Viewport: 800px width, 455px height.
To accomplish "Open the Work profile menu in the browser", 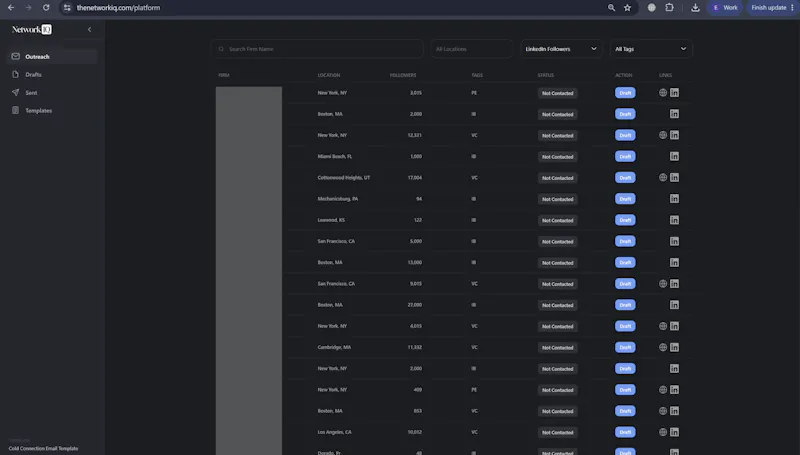I will pos(724,8).
